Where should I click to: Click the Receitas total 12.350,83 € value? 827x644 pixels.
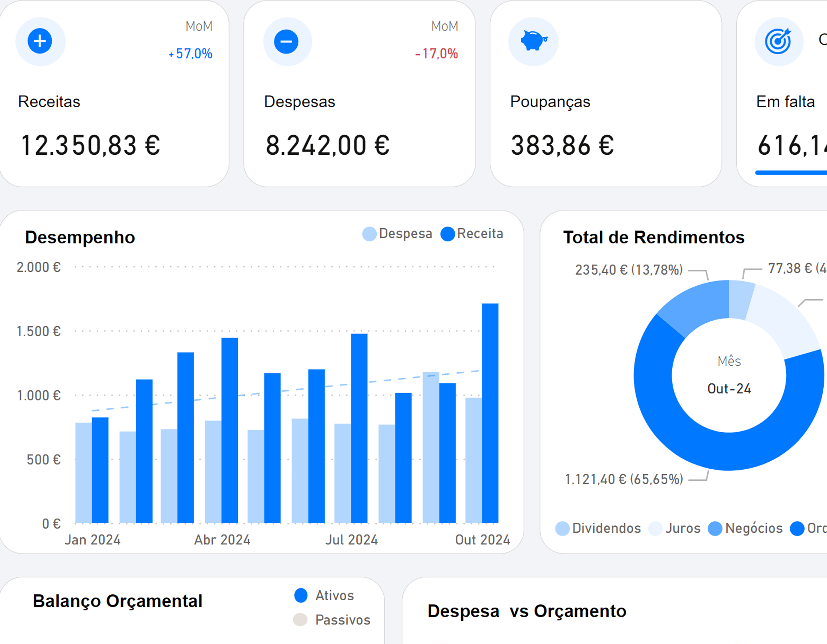91,146
